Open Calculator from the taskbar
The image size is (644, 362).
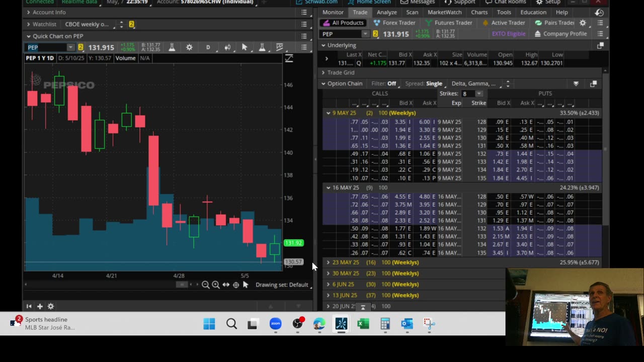385,324
